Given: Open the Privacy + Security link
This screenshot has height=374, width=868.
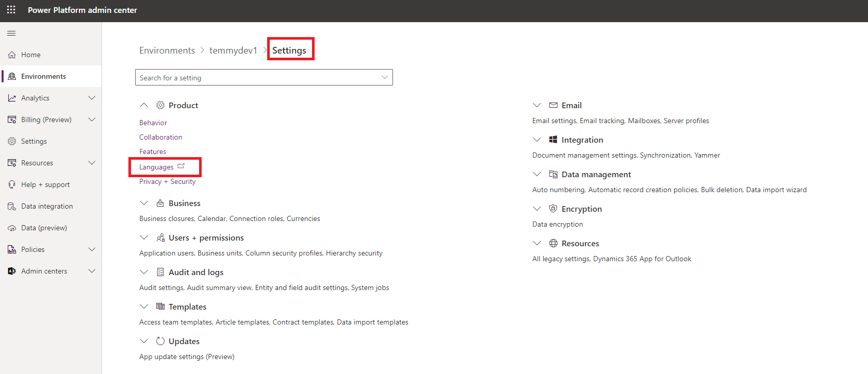Looking at the screenshot, I should [167, 181].
